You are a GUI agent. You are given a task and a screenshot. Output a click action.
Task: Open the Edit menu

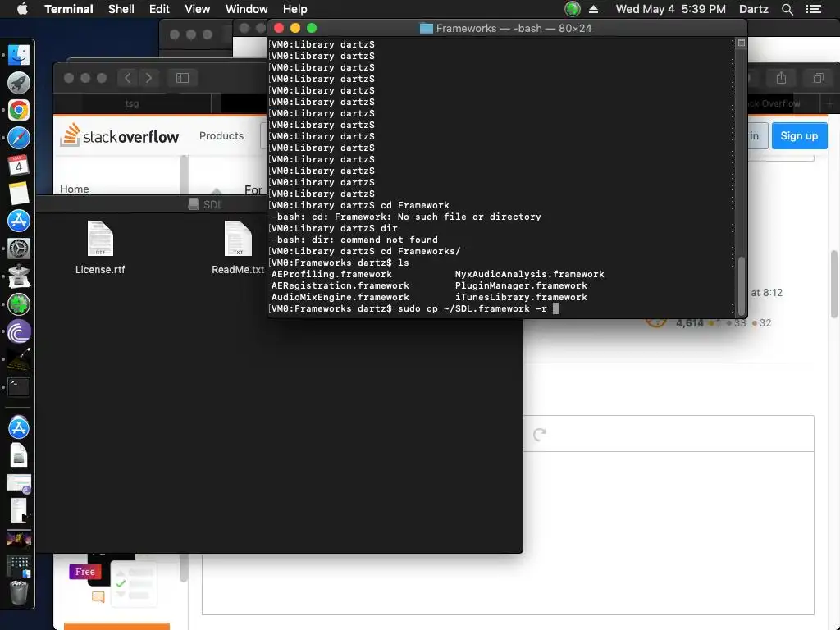159,9
